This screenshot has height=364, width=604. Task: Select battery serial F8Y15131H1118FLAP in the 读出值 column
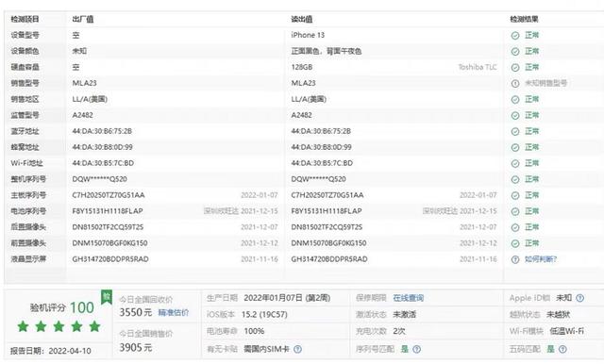327,211
